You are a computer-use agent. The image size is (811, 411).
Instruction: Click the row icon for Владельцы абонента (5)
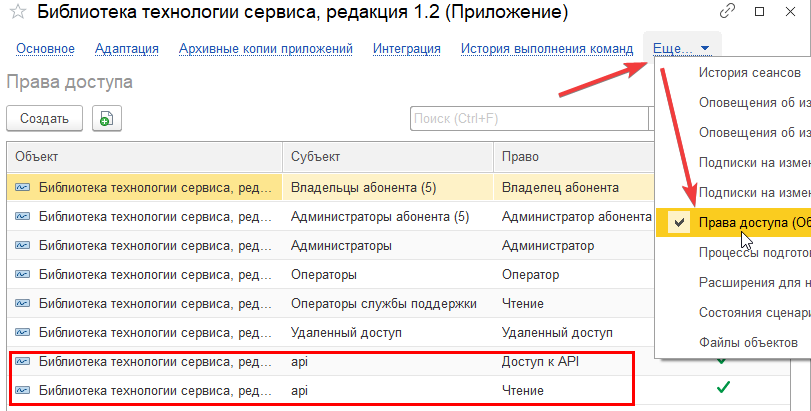tap(22, 187)
